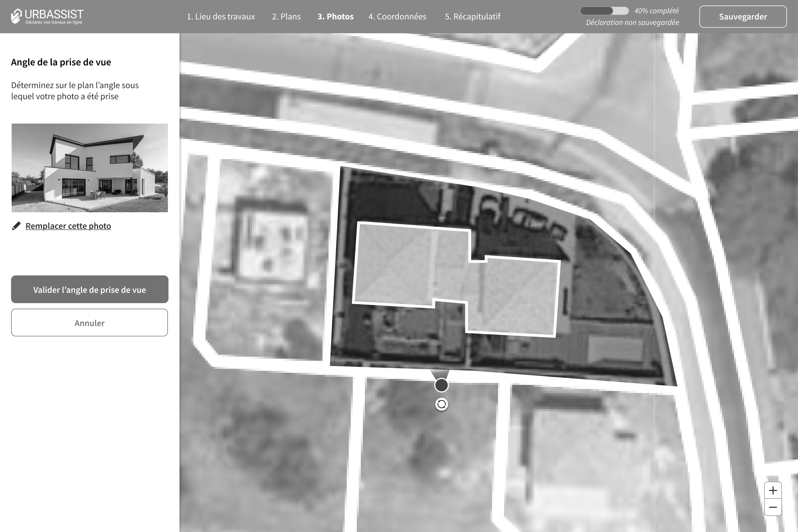Click the Urbassist logo

[47, 16]
